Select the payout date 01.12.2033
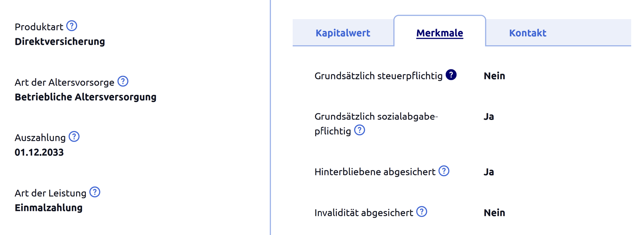 (39, 153)
